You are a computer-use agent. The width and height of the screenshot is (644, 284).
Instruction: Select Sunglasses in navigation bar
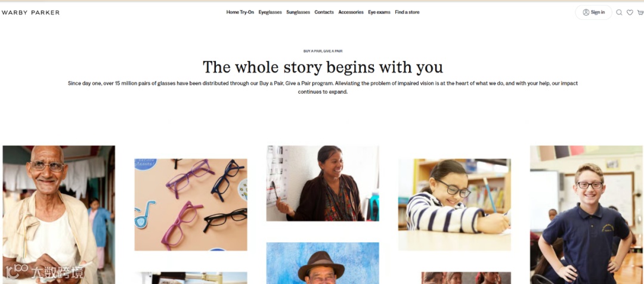(x=298, y=13)
